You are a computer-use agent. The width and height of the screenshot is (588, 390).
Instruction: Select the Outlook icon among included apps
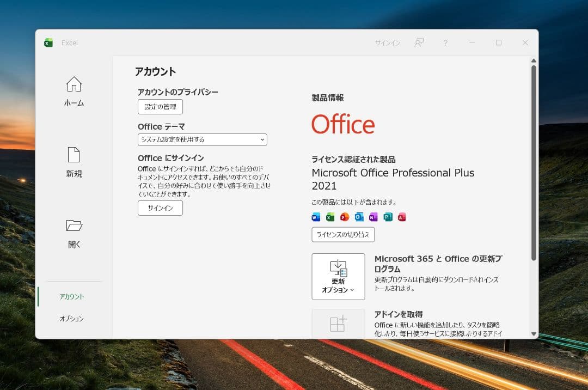[358, 217]
